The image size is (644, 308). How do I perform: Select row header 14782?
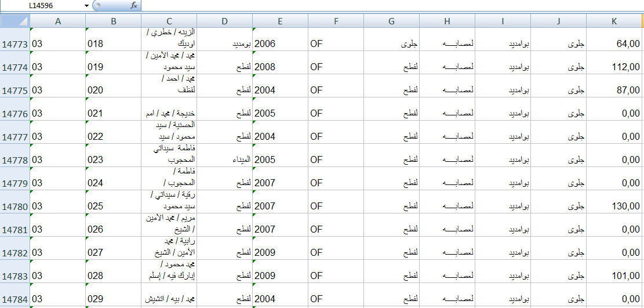pyautogui.click(x=15, y=248)
